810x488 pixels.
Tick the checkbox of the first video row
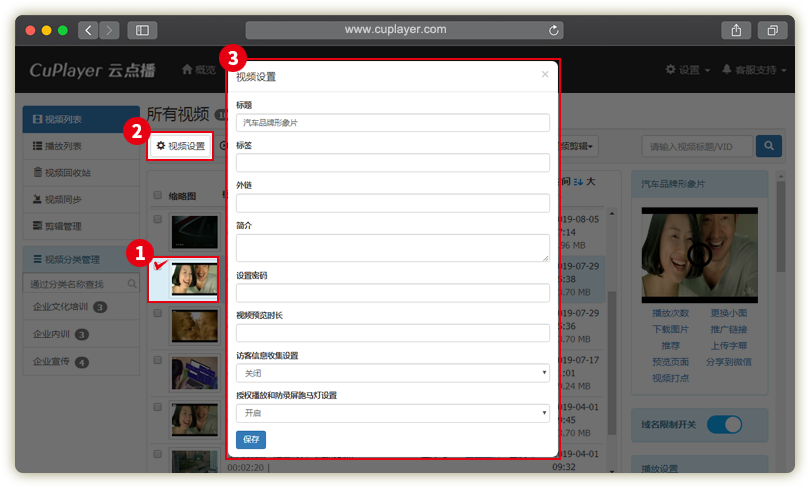[x=157, y=219]
